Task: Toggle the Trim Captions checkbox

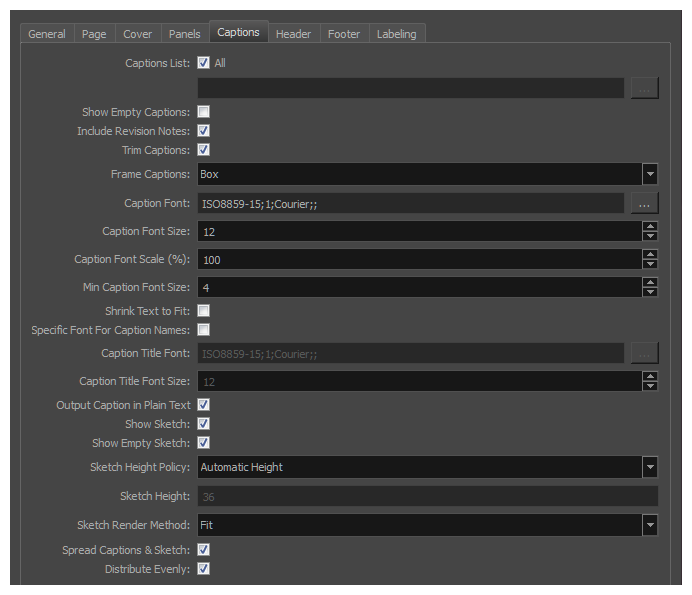Action: 203,150
